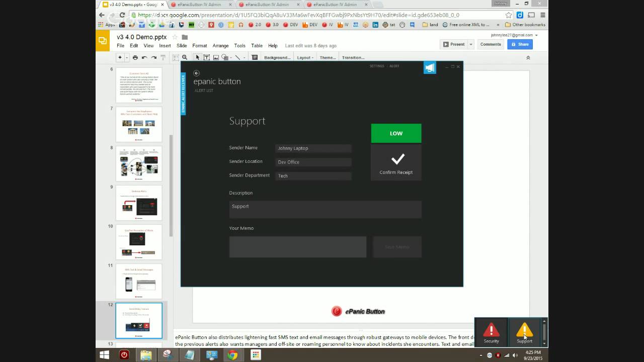The height and width of the screenshot is (362, 644).
Task: Star the v3 4.0 Demo.pptx presentation
Action: [175, 37]
